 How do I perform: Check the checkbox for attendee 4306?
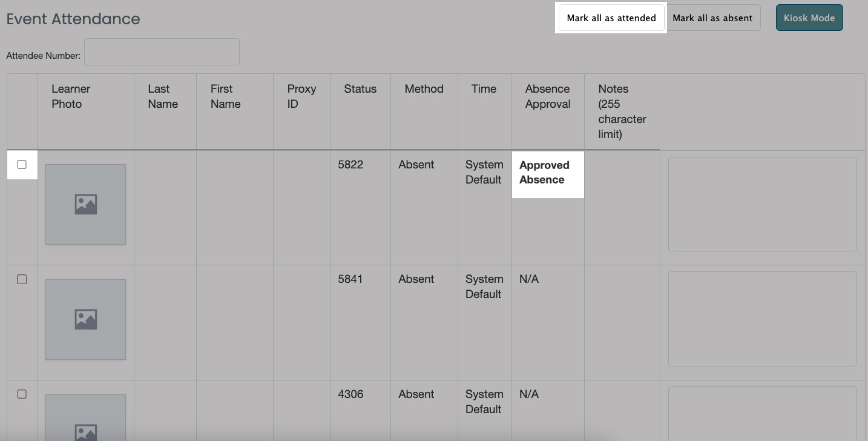tap(22, 394)
